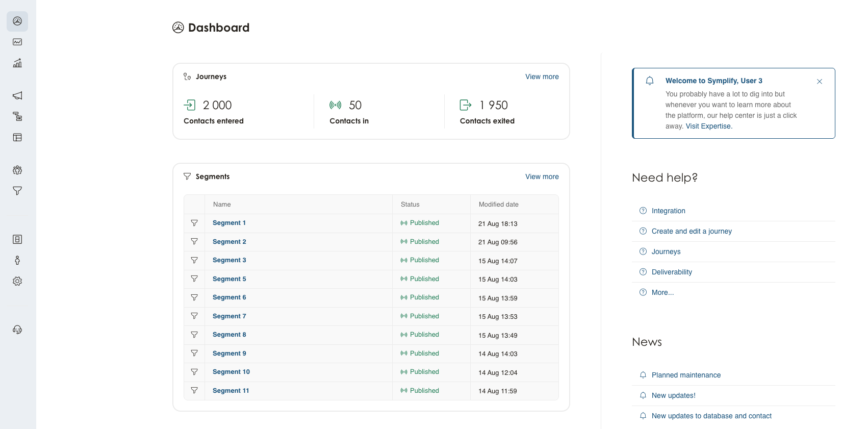Click the More... help link
Screen dimensions: 868x429
(x=662, y=292)
